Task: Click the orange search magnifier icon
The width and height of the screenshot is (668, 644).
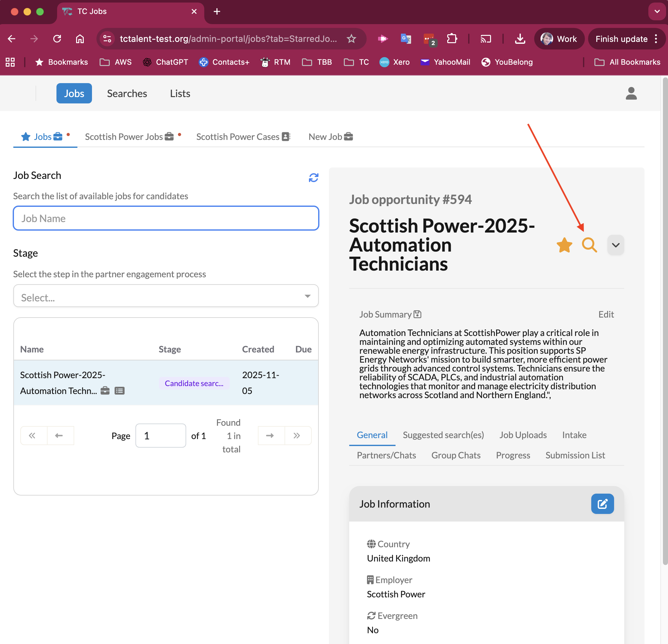Action: pos(589,245)
